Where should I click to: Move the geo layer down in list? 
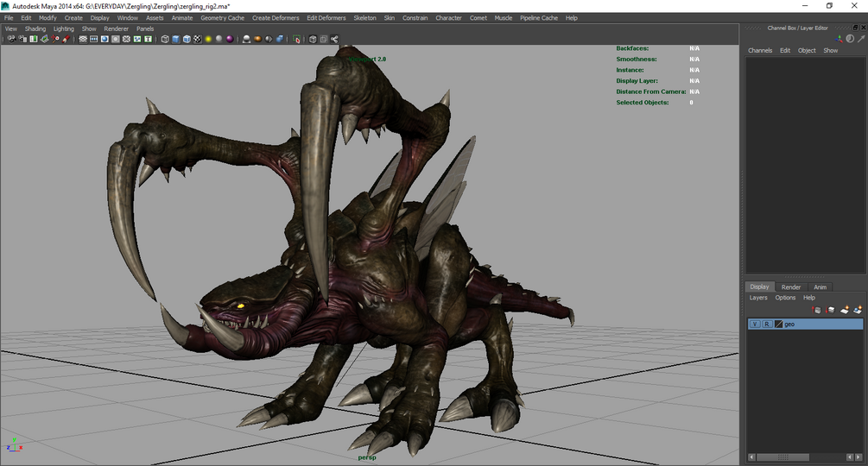(831, 310)
